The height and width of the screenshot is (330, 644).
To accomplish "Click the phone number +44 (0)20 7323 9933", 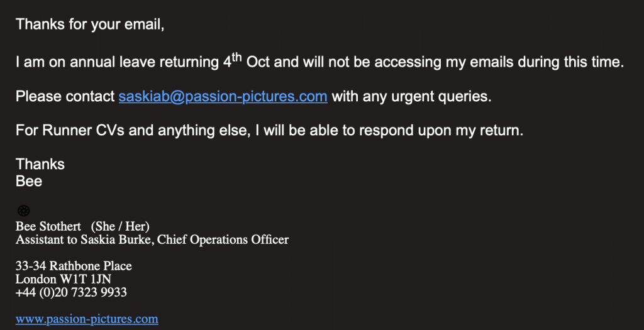I will coord(71,292).
